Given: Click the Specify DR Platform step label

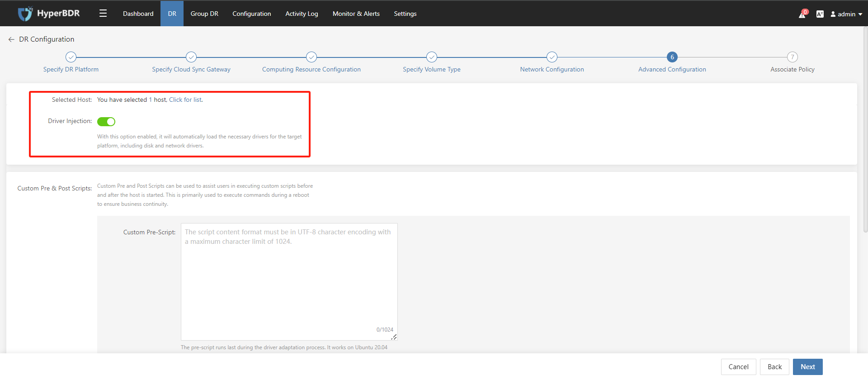Looking at the screenshot, I should click(71, 69).
